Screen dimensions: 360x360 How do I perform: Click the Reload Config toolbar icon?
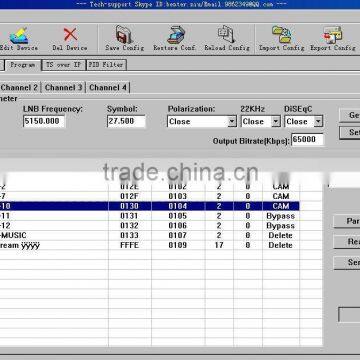point(227,35)
